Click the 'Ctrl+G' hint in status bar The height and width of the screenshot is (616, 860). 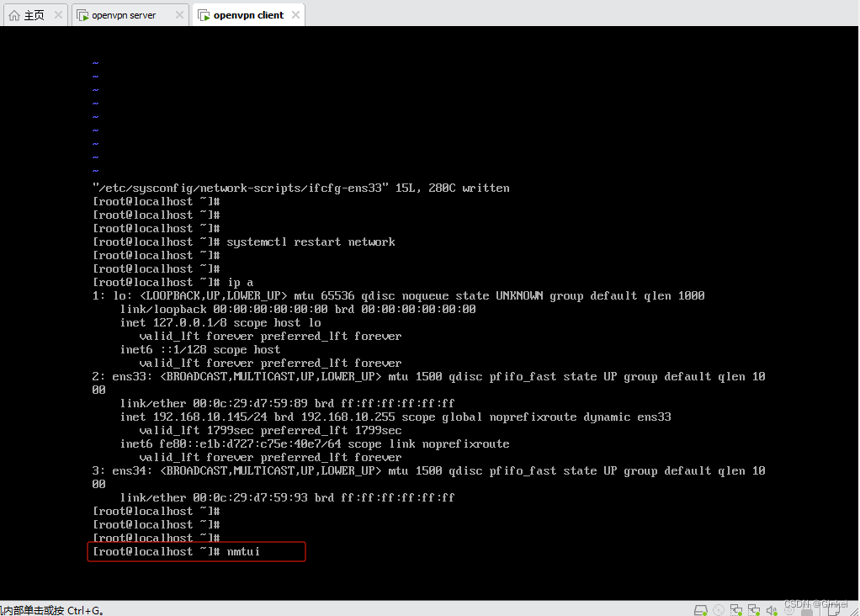tap(85, 610)
